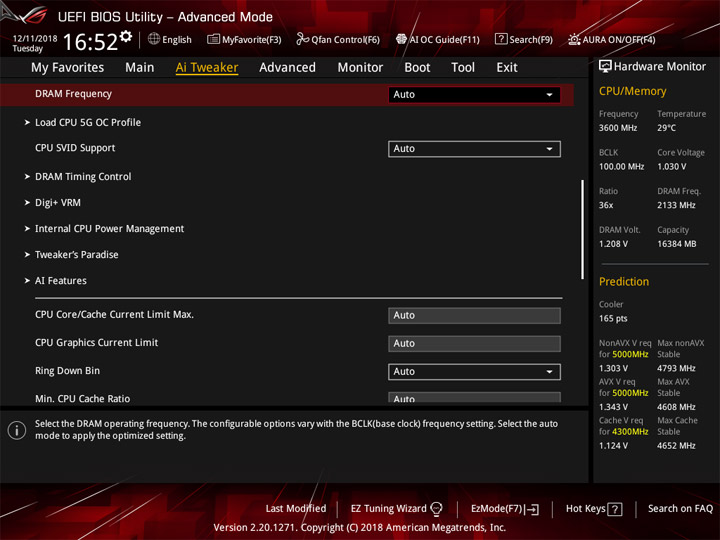Click the Qfan Control fan icon

pyautogui.click(x=302, y=39)
